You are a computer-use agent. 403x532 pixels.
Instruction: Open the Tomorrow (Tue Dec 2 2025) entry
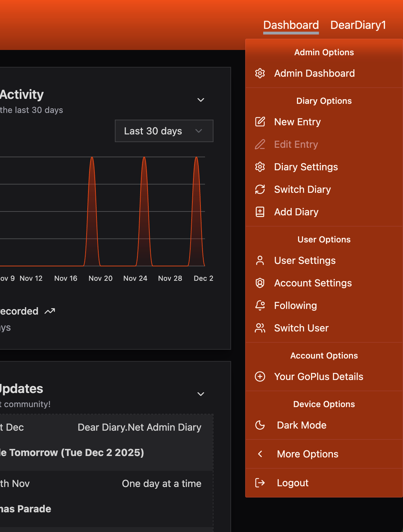tap(72, 452)
